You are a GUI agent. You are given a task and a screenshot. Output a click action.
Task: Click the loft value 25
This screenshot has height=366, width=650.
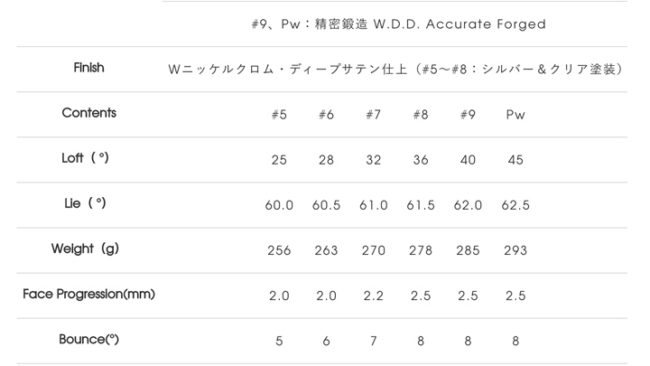point(279,160)
